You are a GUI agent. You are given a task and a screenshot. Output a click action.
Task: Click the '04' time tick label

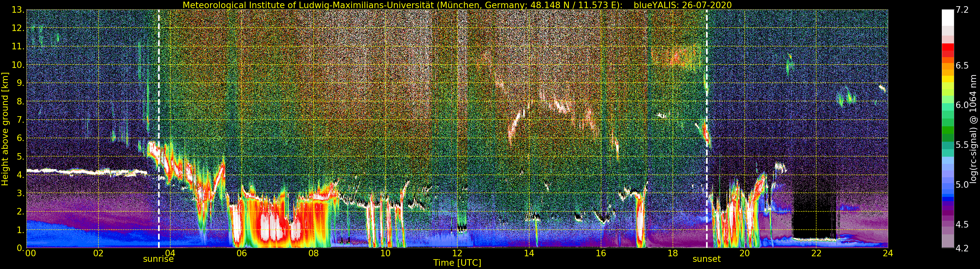(x=170, y=253)
